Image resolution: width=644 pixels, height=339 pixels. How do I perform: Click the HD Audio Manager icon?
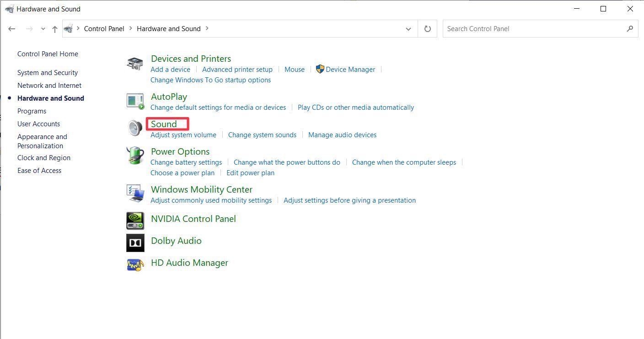coord(135,264)
